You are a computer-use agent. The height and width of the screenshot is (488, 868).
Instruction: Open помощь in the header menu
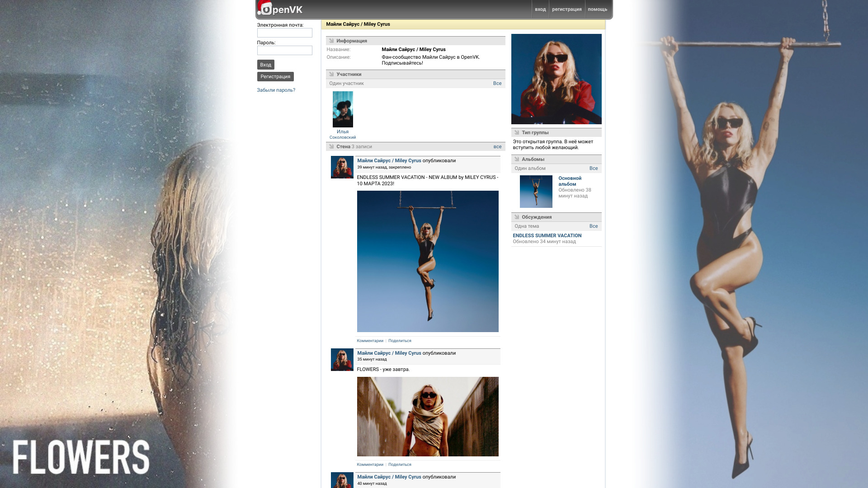point(597,9)
